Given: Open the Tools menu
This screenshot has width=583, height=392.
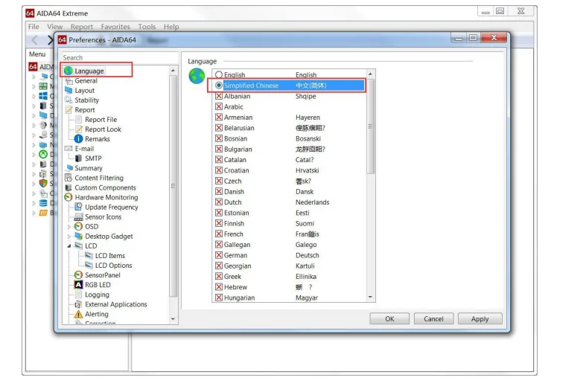Looking at the screenshot, I should [147, 26].
